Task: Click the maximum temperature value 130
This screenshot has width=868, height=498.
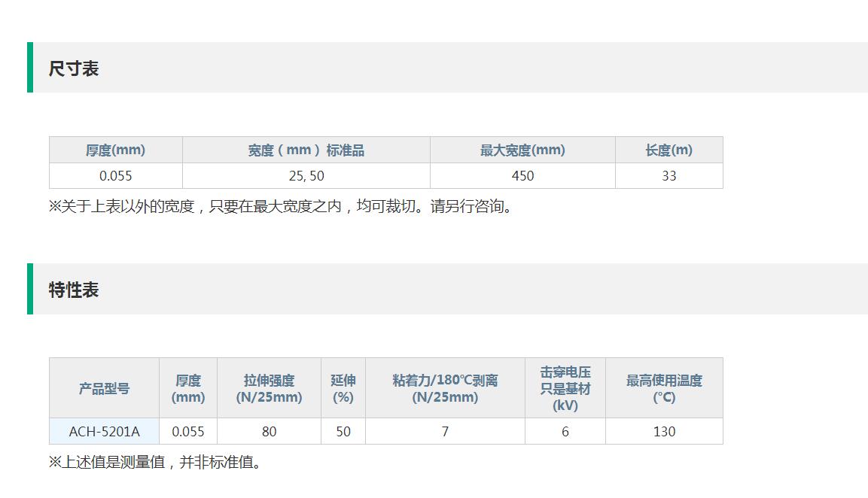Action: pos(664,431)
